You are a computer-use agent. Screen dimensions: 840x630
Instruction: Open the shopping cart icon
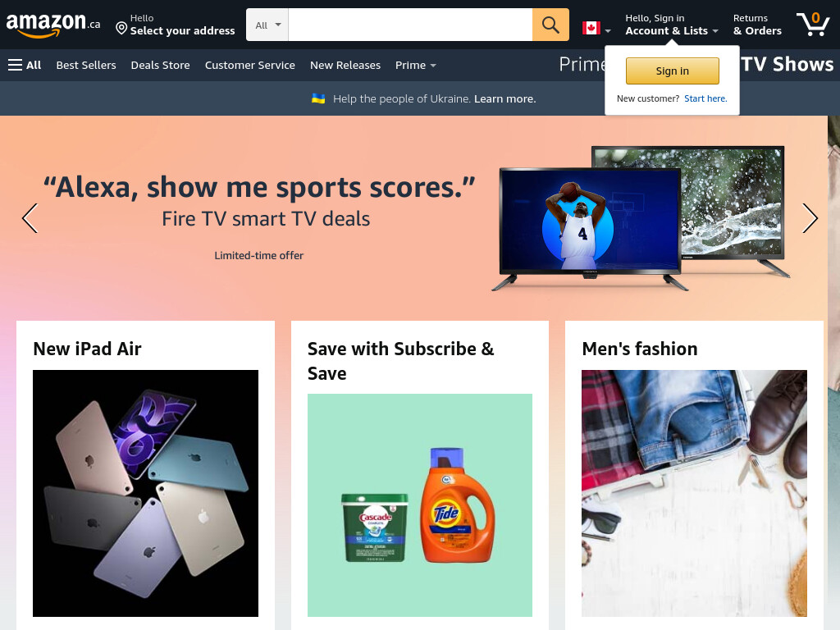[x=813, y=25]
